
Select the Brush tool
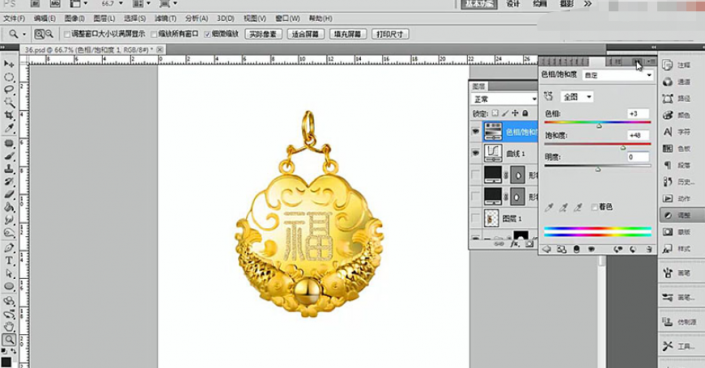coord(9,156)
